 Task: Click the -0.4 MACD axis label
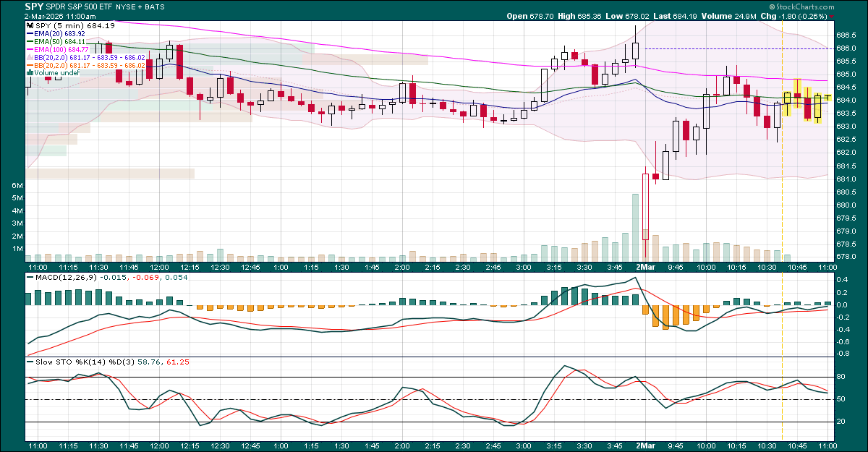[x=843, y=329]
